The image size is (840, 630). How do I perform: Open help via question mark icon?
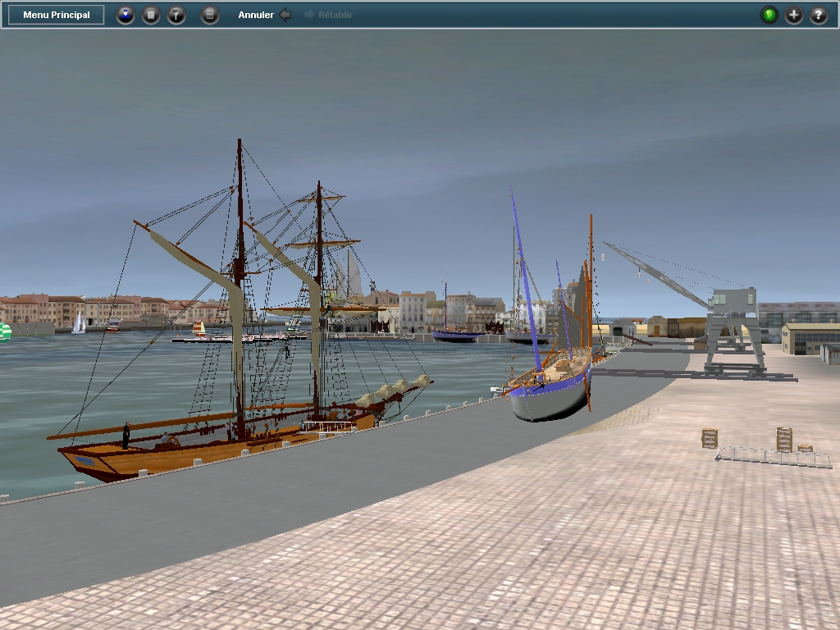819,15
